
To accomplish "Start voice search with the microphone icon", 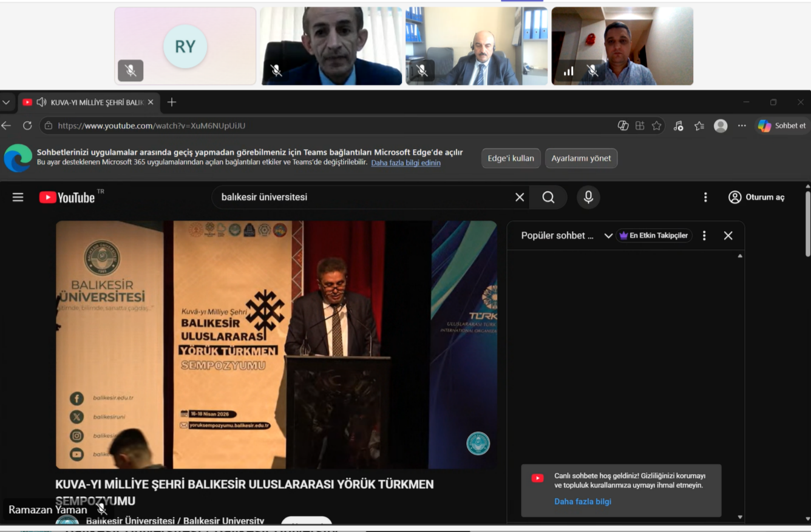I will tap(588, 197).
